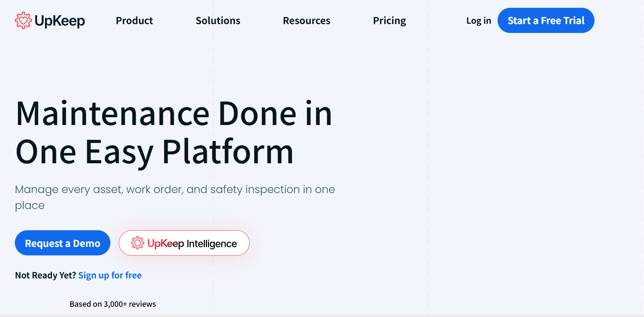Click the Start a Free Trial button
644x317 pixels.
pyautogui.click(x=546, y=21)
